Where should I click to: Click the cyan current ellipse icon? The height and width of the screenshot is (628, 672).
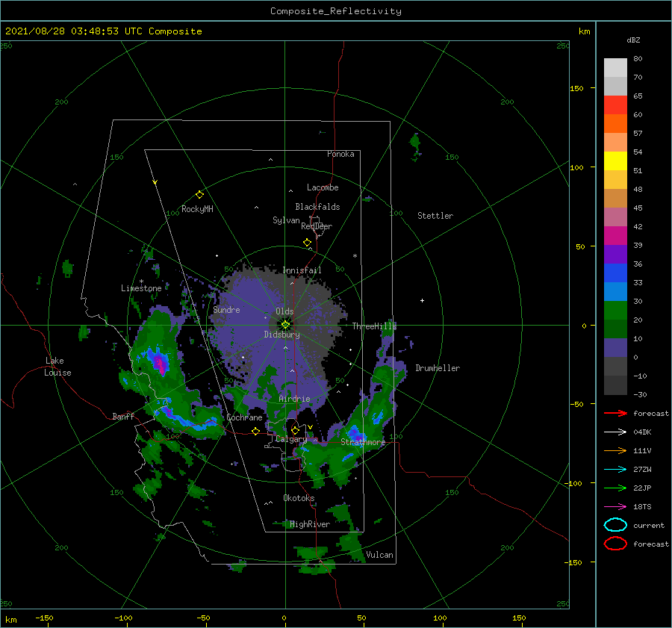pyautogui.click(x=615, y=525)
